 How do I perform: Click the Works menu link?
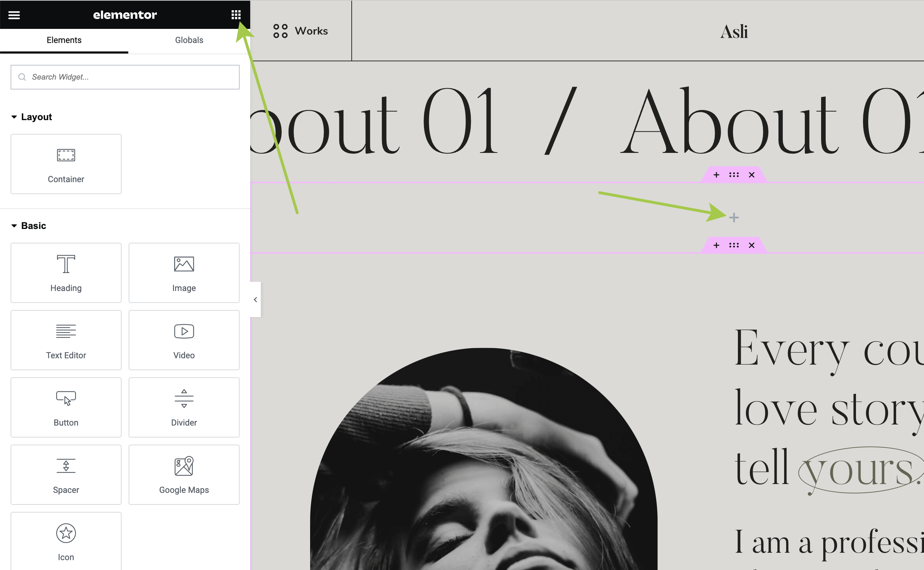point(301,31)
